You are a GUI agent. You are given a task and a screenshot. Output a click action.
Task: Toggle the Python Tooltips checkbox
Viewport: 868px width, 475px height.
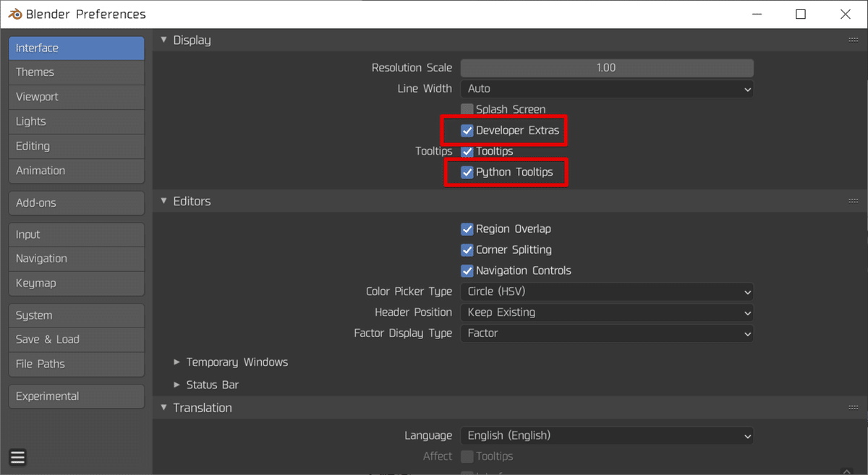(467, 172)
